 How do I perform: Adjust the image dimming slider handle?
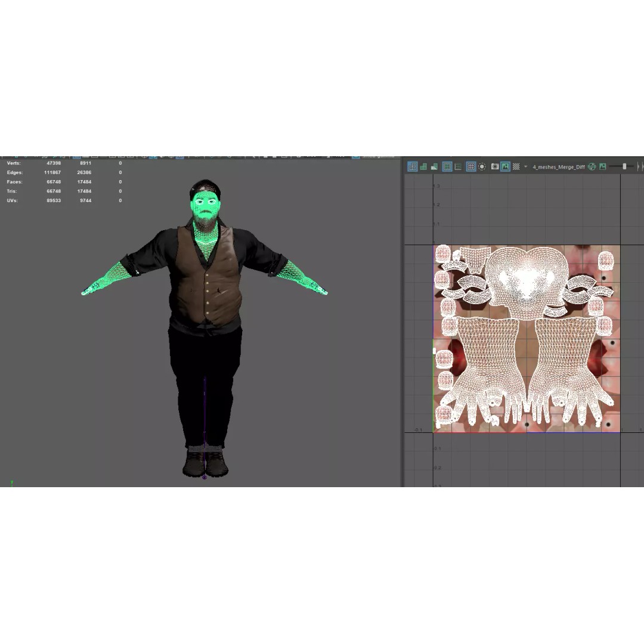click(624, 166)
